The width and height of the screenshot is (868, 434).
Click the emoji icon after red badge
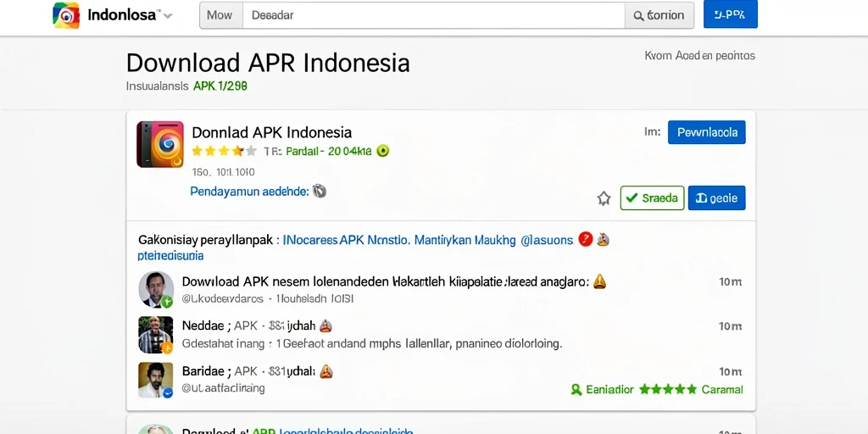[x=603, y=240]
